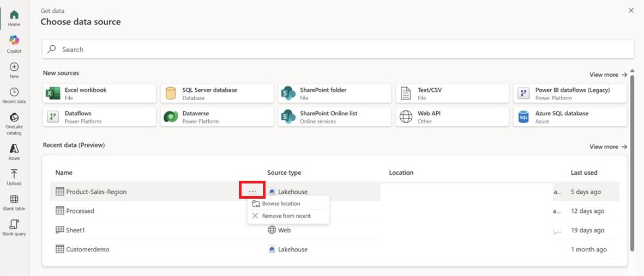Click Web source type text for Sheet1
The width and height of the screenshot is (644, 276).
pyautogui.click(x=284, y=230)
